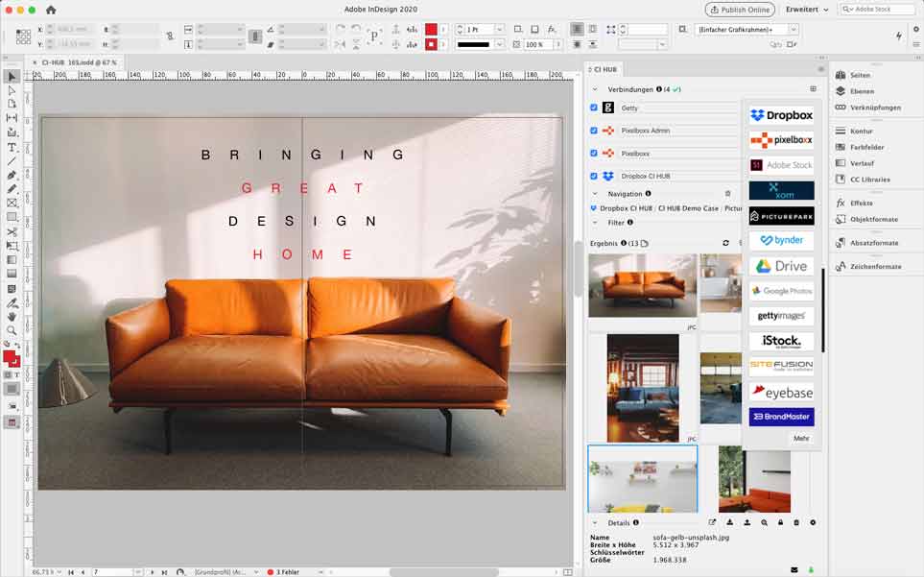Click the red fill color swatch

pyautogui.click(x=10, y=356)
